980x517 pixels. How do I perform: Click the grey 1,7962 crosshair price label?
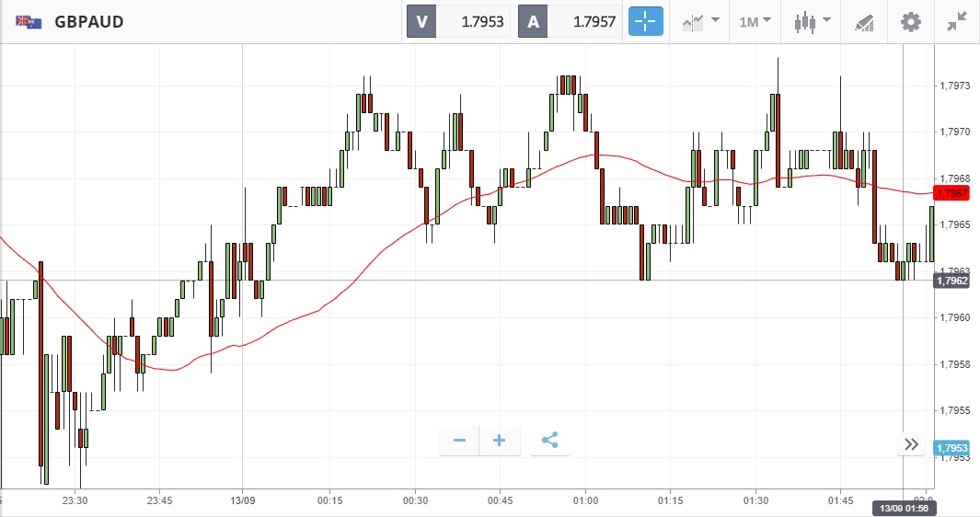(951, 281)
